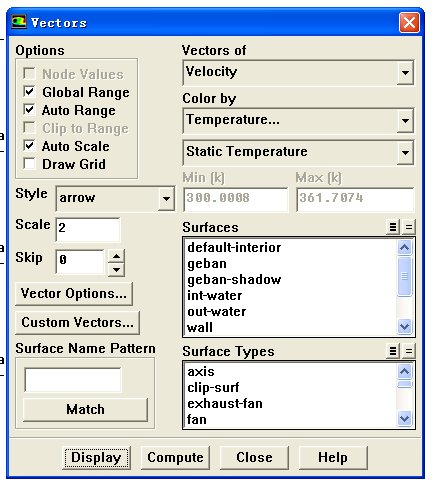Close the Vectors dialog window
Screen dimensions: 432x483
tap(409, 23)
